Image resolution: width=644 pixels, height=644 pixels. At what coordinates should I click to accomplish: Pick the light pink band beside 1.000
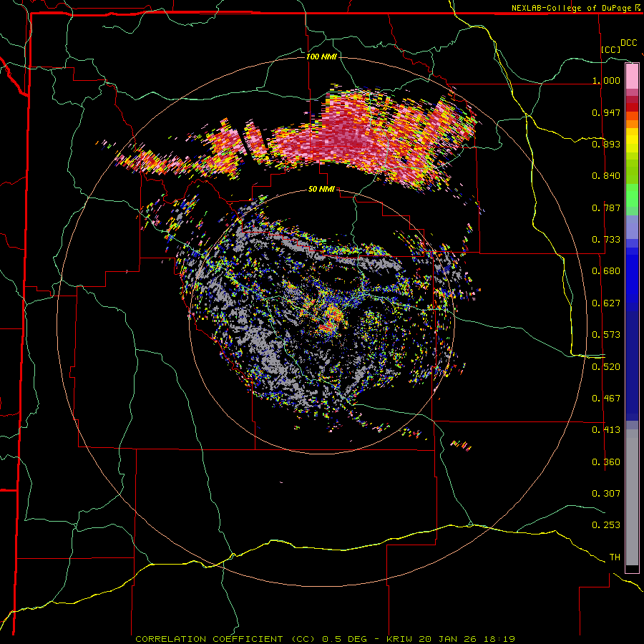click(632, 77)
